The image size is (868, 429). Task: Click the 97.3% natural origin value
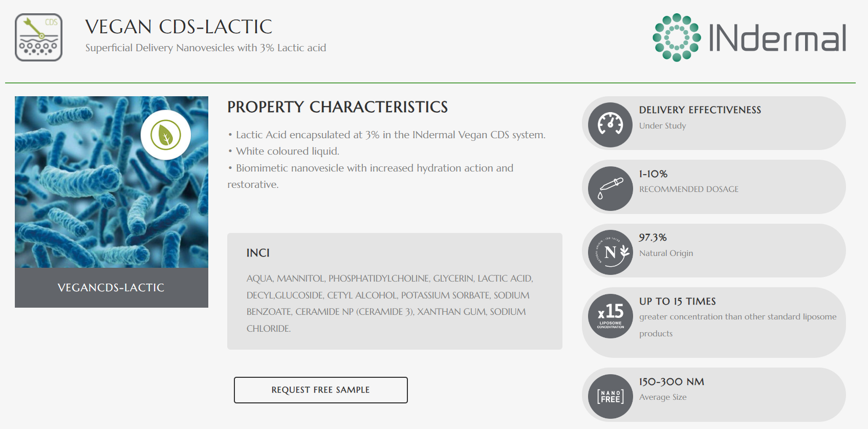(x=653, y=238)
